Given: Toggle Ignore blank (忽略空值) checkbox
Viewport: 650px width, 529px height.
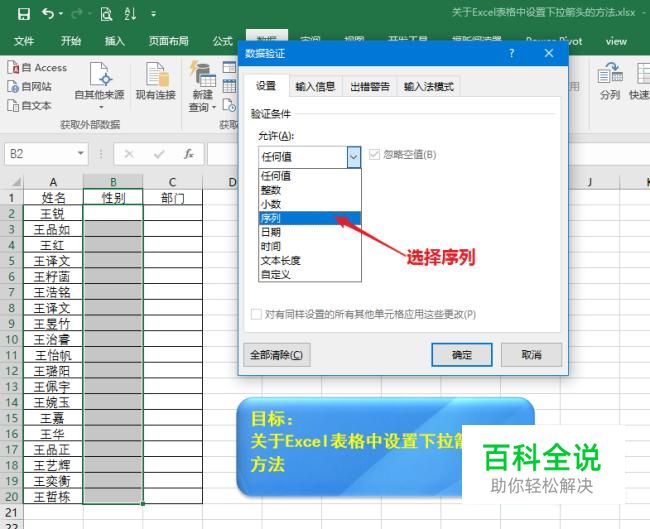Looking at the screenshot, I should coord(374,155).
